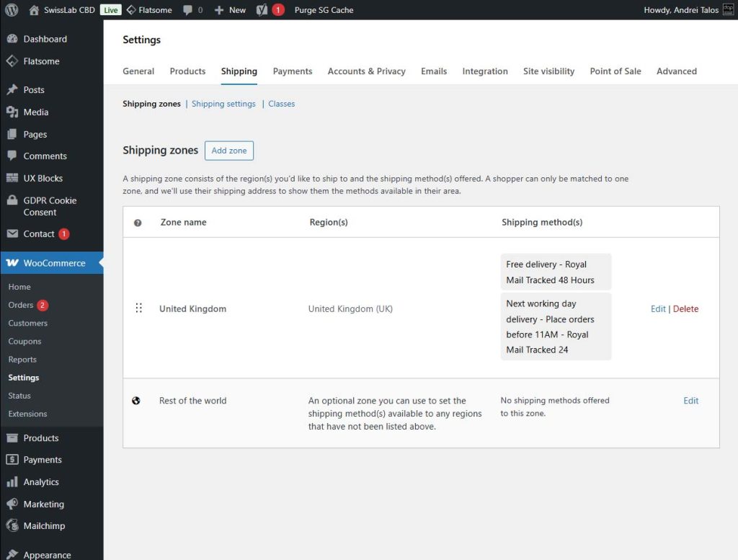738x560 pixels.
Task: Open the Analytics sidebar icon
Action: pyautogui.click(x=12, y=481)
